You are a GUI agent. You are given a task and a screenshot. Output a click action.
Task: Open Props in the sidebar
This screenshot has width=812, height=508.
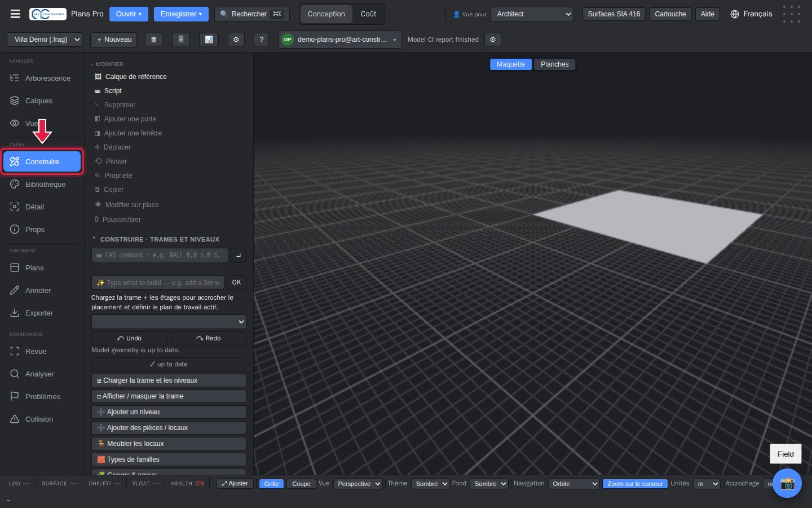[42, 230]
